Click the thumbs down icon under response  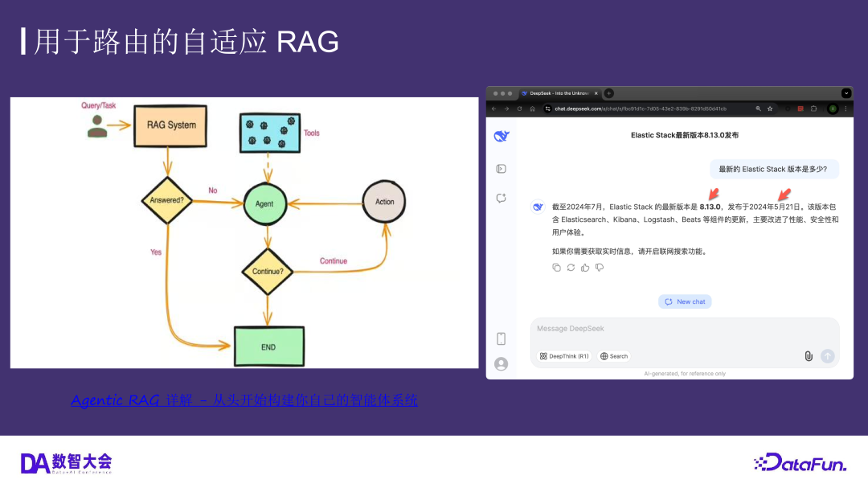pos(600,268)
